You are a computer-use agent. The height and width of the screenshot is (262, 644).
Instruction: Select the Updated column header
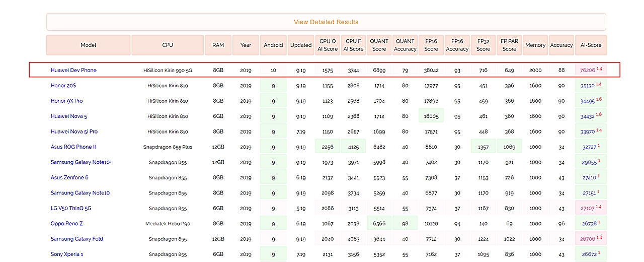(301, 45)
